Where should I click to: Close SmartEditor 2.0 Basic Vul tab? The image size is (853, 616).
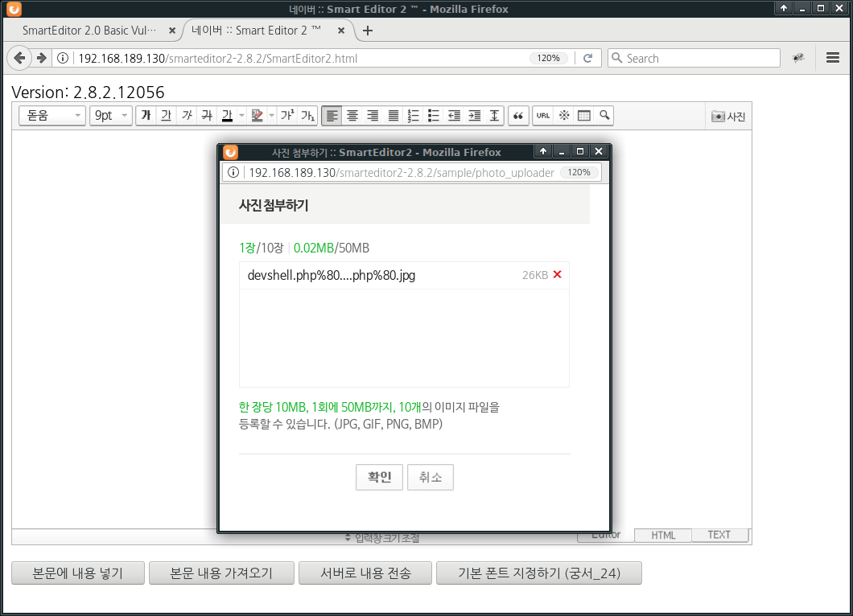[172, 31]
